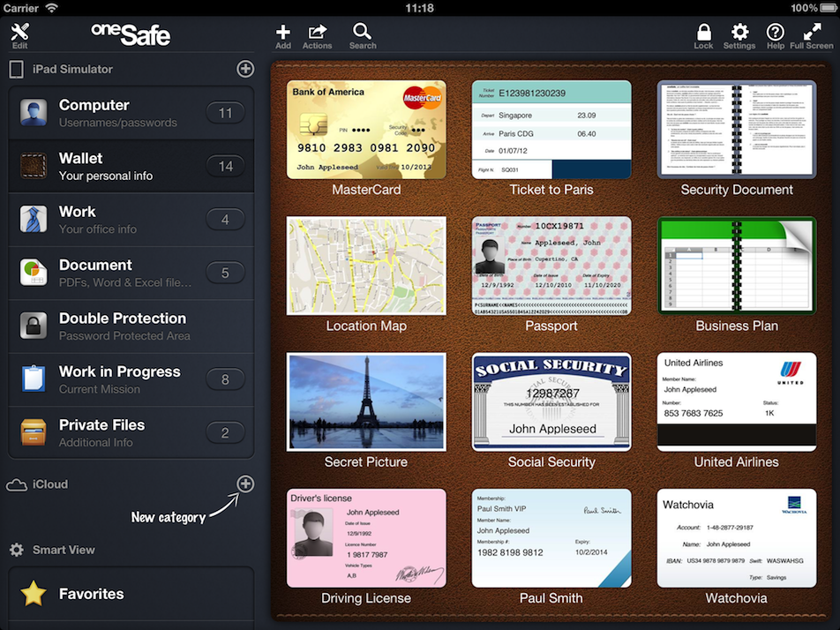Open the Paul Smith membership card

click(x=551, y=538)
